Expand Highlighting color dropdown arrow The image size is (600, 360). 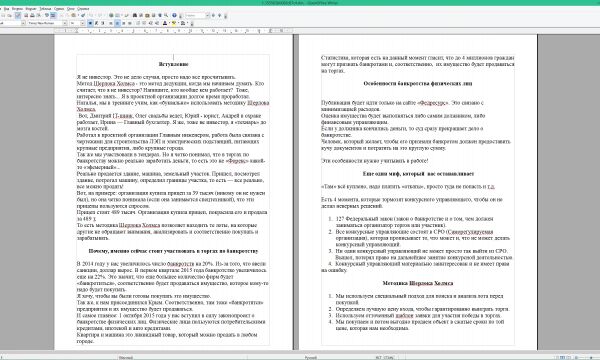[178, 23]
